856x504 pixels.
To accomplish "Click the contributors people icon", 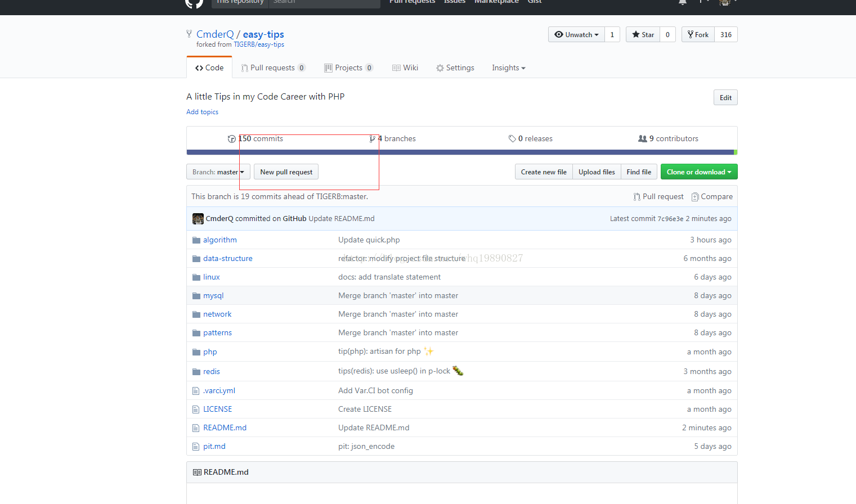I will tap(642, 139).
